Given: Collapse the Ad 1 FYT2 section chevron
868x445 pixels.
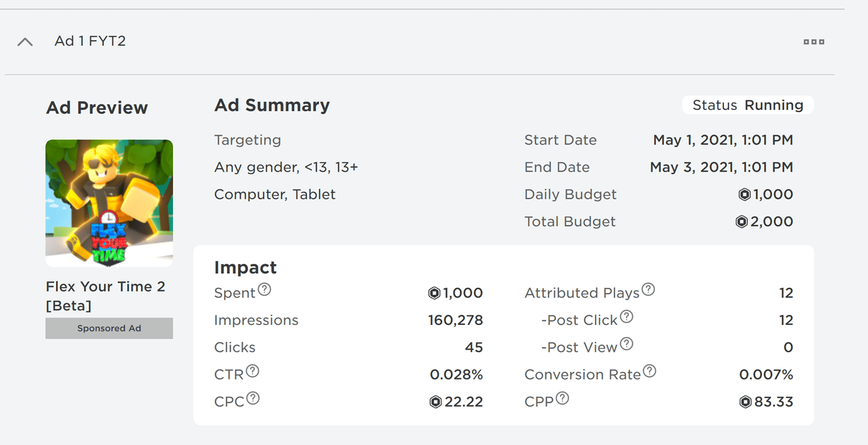Looking at the screenshot, I should [x=25, y=42].
